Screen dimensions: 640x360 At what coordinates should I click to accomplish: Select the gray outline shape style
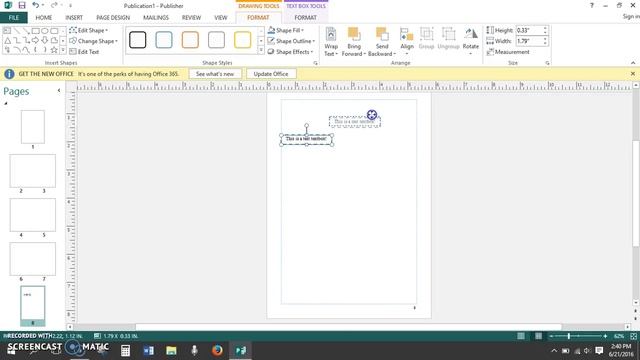pyautogui.click(x=216, y=40)
